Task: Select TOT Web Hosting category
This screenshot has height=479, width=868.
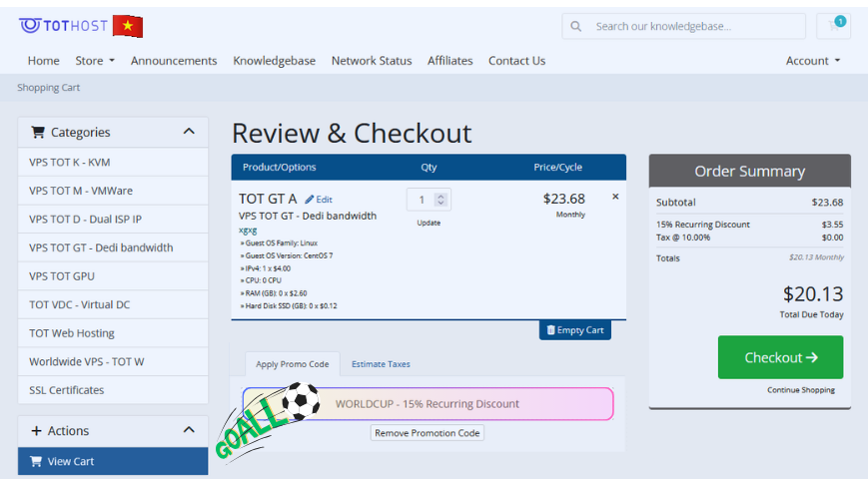Action: coord(113,333)
